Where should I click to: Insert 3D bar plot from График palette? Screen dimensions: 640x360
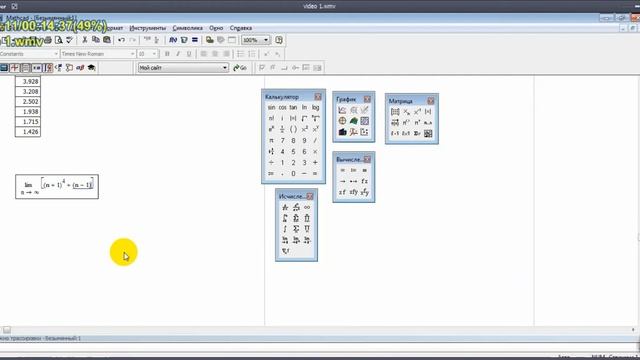(342, 132)
